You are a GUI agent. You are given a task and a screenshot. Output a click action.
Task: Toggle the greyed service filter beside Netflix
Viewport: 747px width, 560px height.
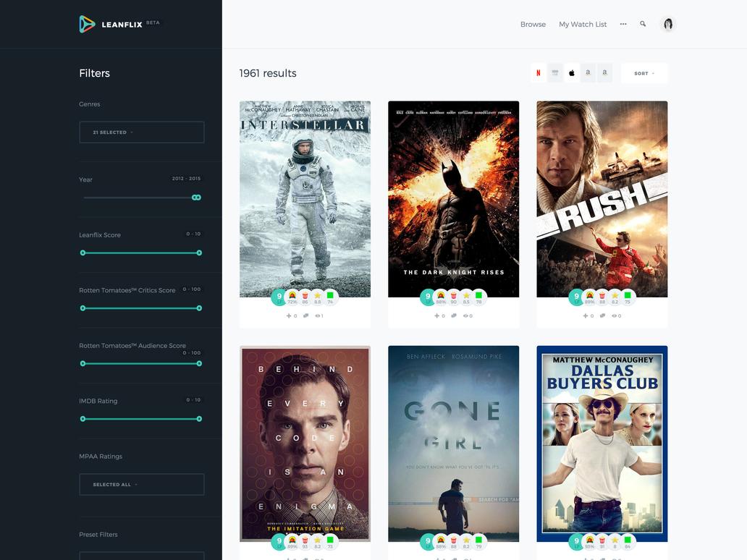555,73
